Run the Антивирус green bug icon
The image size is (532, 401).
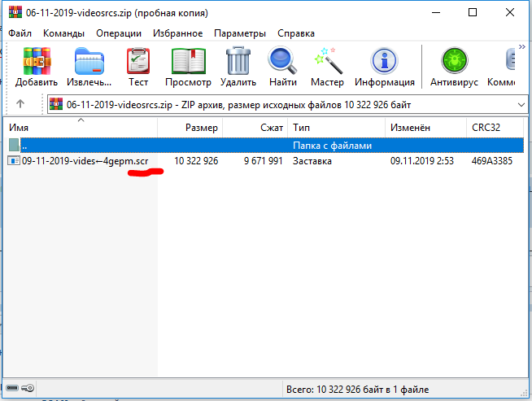[454, 60]
